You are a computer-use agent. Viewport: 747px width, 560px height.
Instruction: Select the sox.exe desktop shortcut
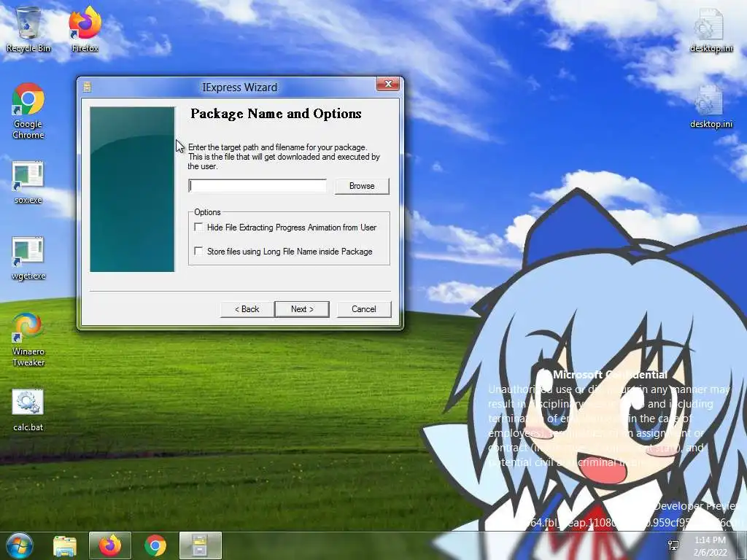pos(28,182)
